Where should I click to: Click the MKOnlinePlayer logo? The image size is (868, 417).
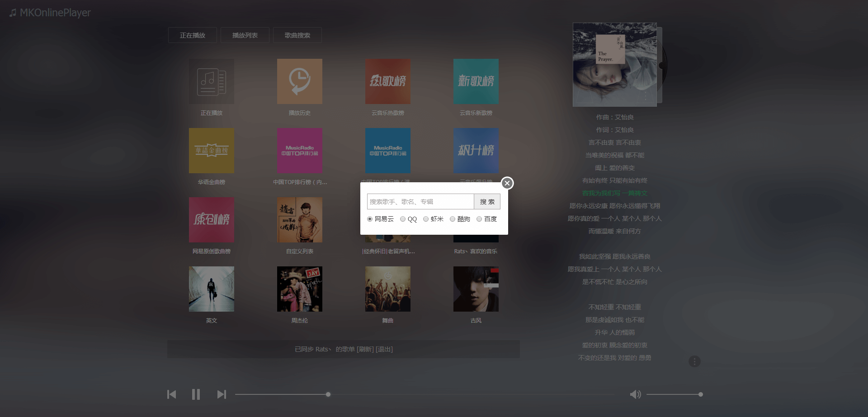[x=50, y=13]
